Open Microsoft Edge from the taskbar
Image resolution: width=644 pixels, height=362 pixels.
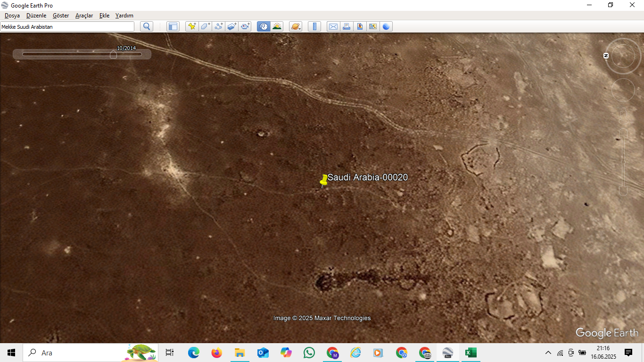tap(193, 353)
